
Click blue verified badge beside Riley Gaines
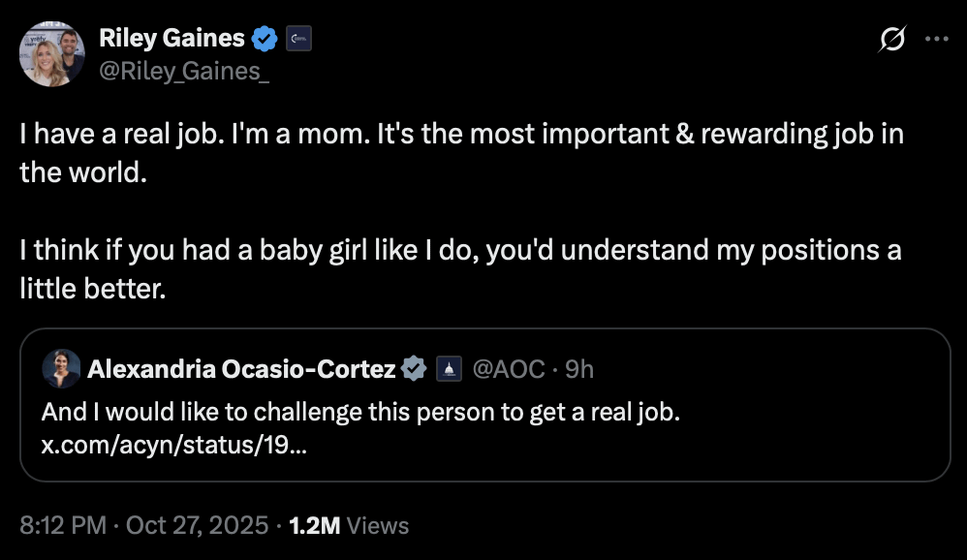264,39
